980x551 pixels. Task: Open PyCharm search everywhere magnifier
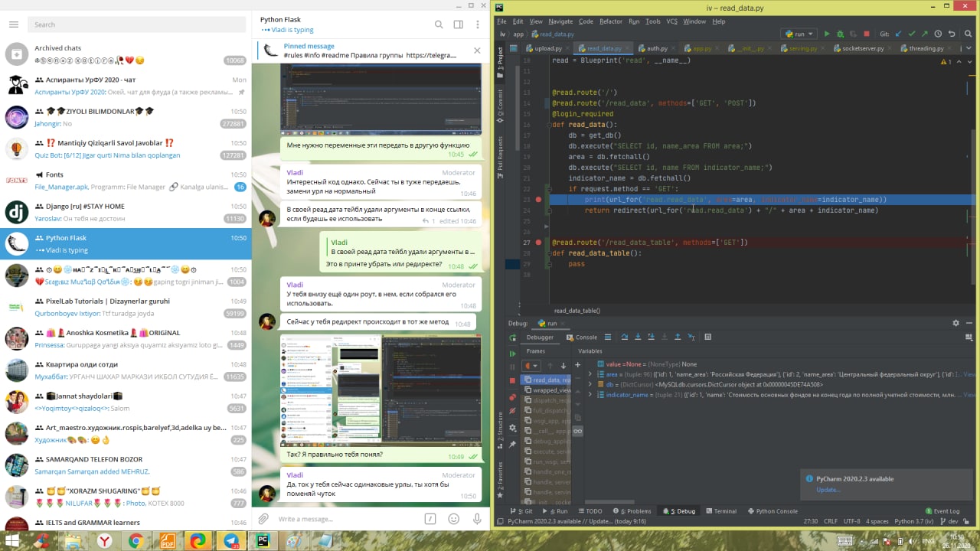point(969,34)
